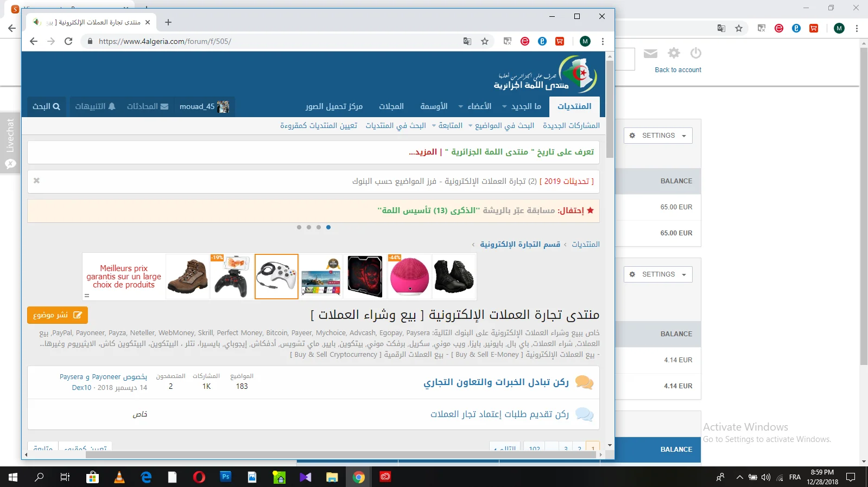Open the forum search البحث
Viewport: 868px width, 487px height.
(46, 106)
